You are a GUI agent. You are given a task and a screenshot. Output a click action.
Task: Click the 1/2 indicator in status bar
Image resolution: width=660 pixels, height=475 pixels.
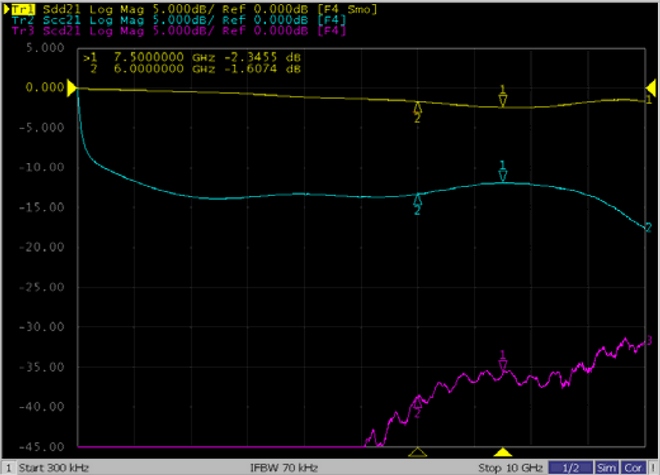pyautogui.click(x=572, y=467)
